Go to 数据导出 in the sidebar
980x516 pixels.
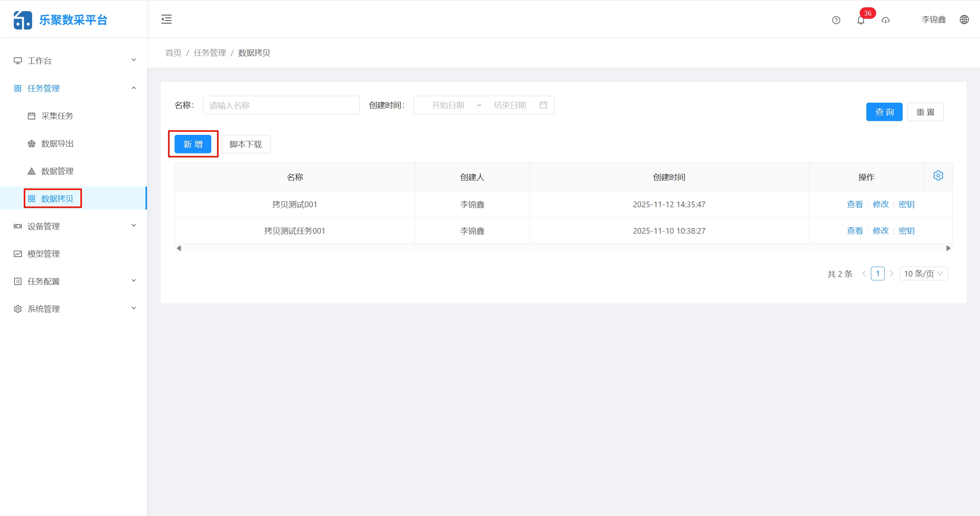coord(57,143)
